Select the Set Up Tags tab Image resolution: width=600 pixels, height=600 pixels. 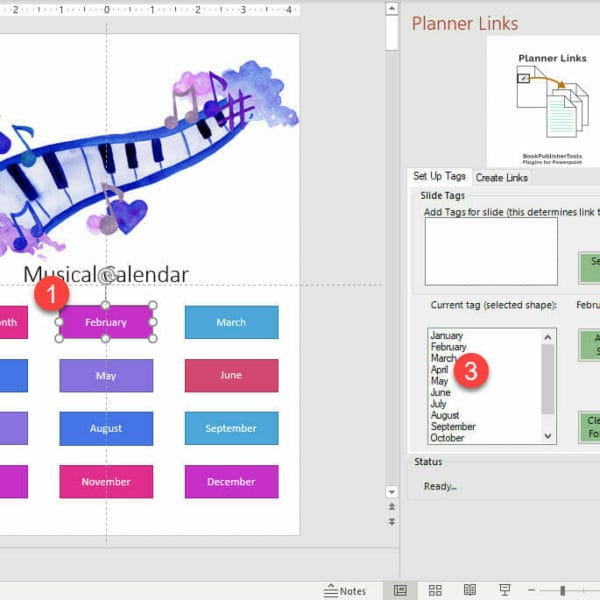[439, 177]
